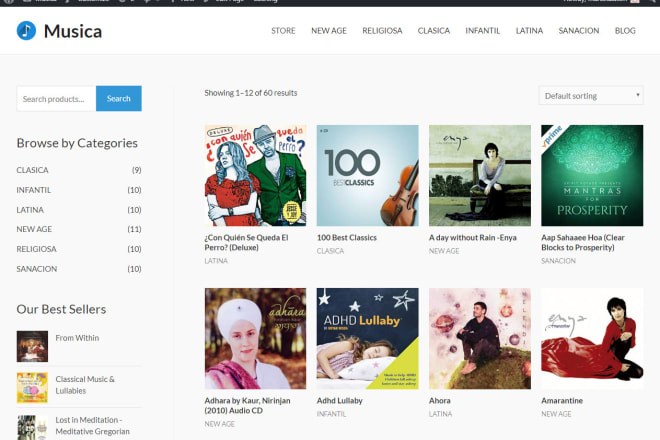Screen dimensions: 660x440
Task: Open the Amarantine album cover thumbnail
Action: [592, 339]
